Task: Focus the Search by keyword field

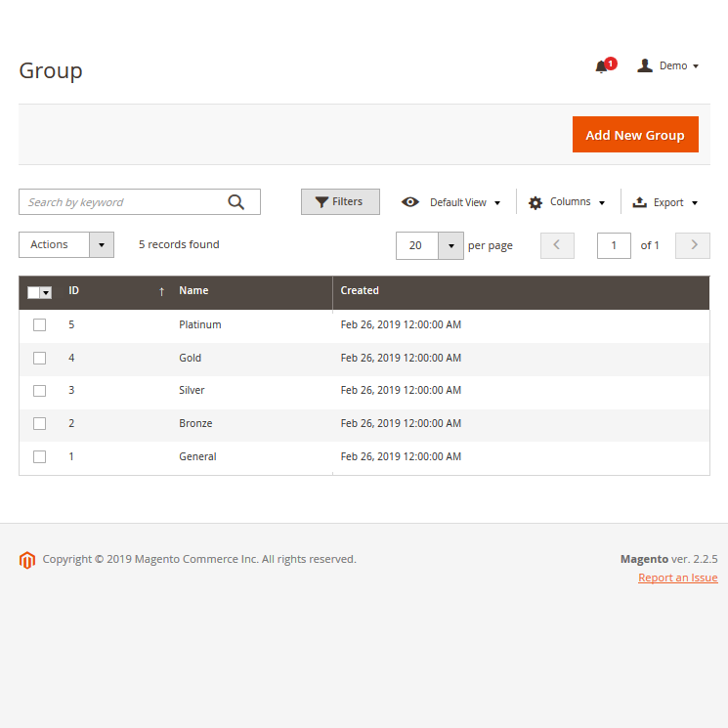Action: pyautogui.click(x=122, y=202)
